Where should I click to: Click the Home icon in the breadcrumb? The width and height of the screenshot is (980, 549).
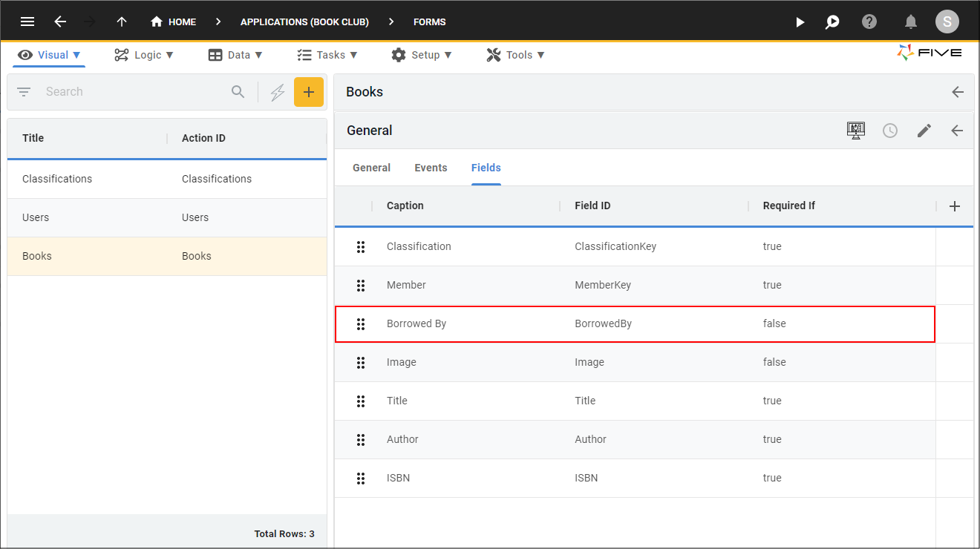pos(156,22)
